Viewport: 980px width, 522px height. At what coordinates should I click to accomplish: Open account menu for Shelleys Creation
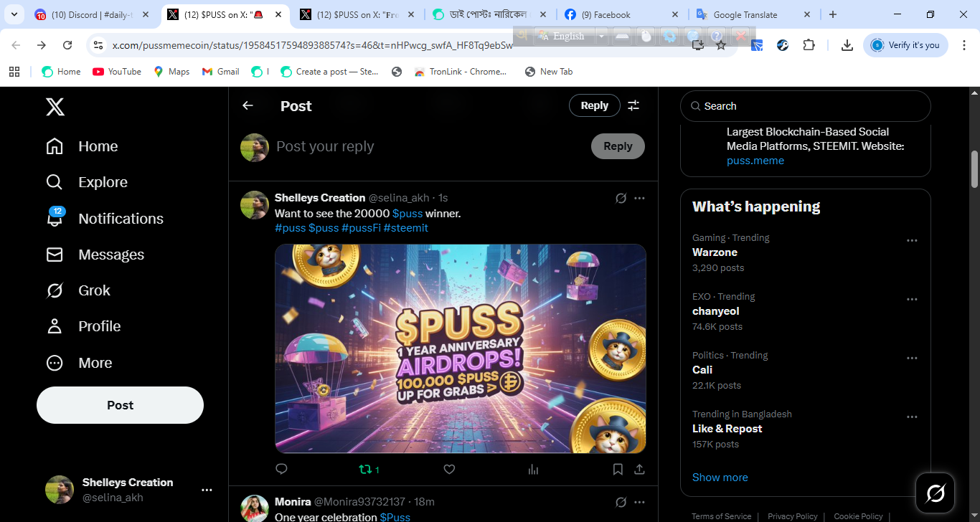coord(129,490)
